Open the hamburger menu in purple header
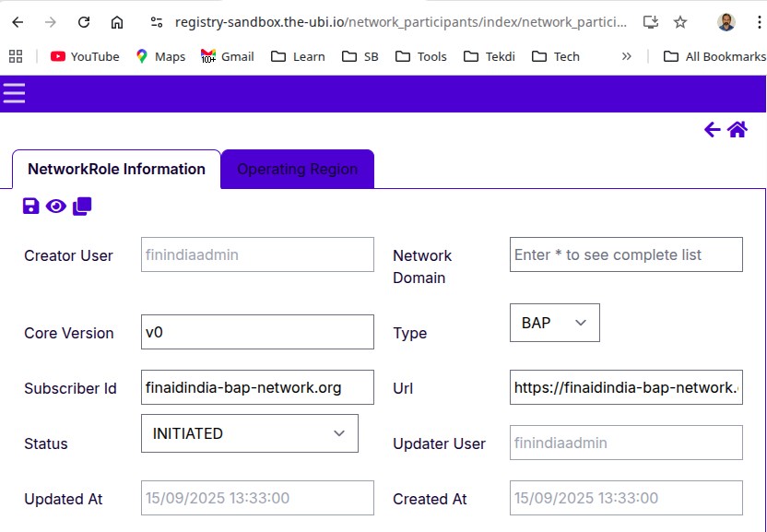This screenshot has width=767, height=532. click(x=14, y=93)
